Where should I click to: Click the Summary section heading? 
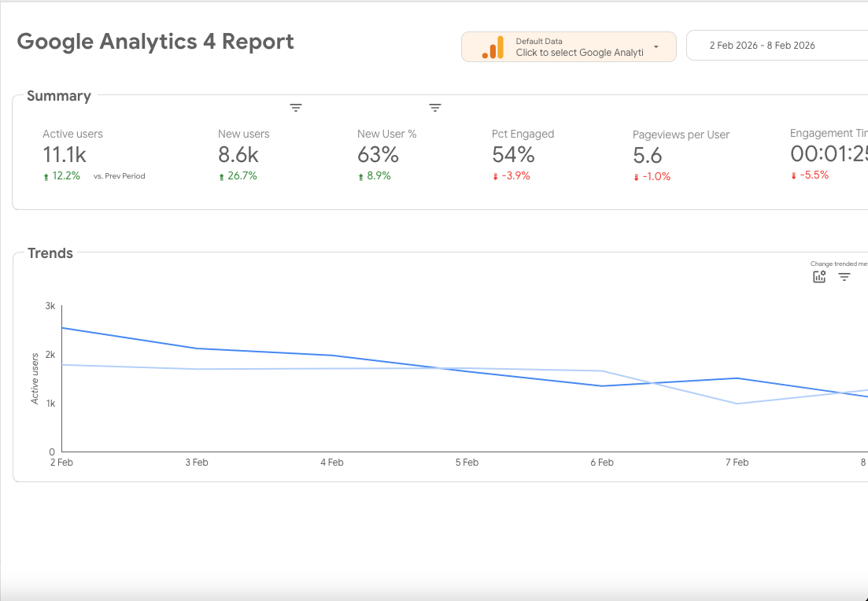click(57, 95)
